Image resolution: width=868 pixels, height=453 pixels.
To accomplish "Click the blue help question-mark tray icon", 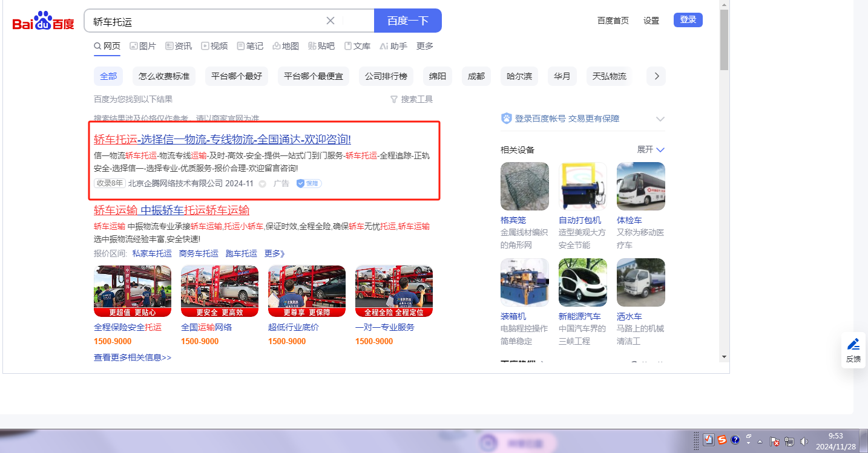I will [735, 440].
